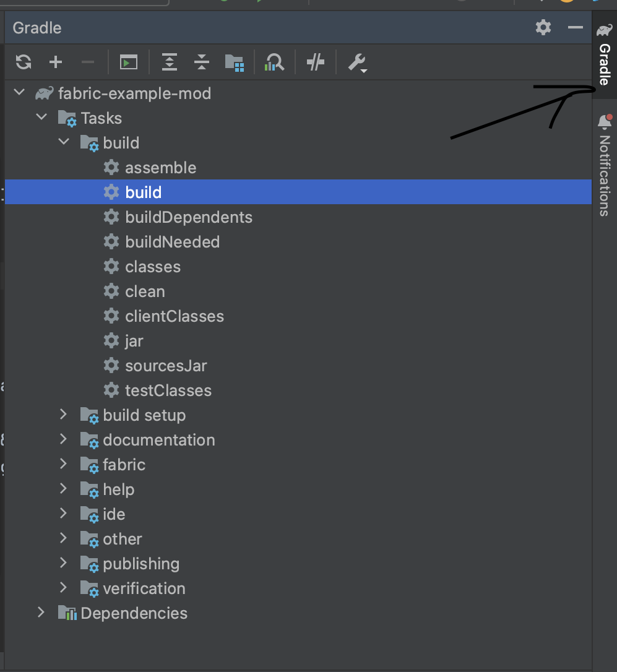Run the clean task
Image resolution: width=617 pixels, height=672 pixels.
(x=145, y=291)
